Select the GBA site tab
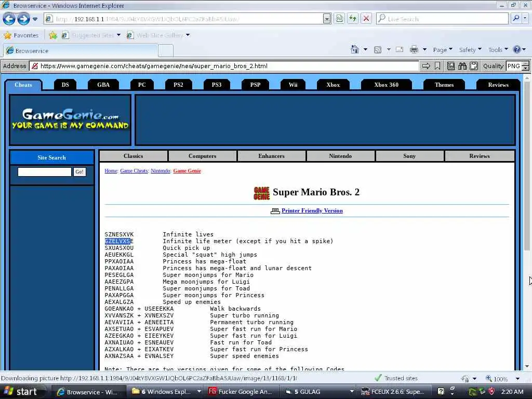 [103, 85]
